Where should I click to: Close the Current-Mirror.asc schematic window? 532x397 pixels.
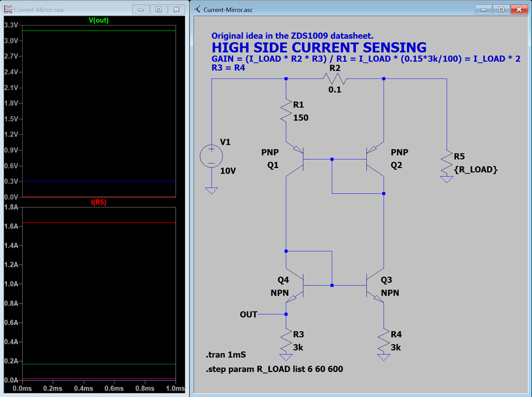(518, 10)
